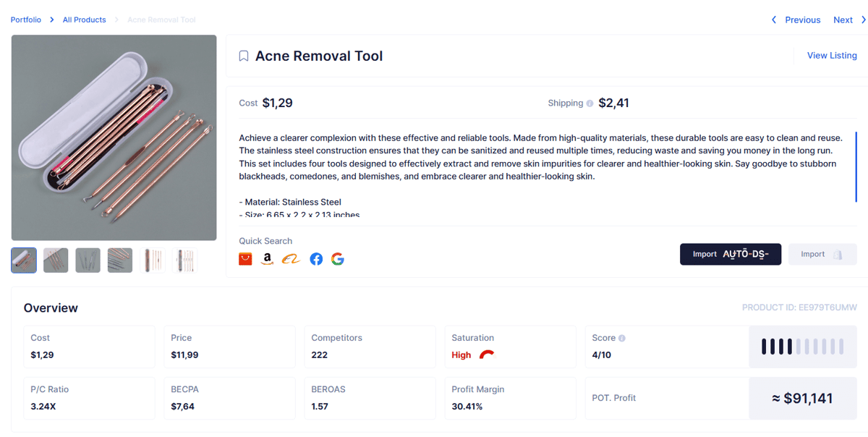Click the score rating bar indicator
The image size is (868, 437).
[803, 347]
